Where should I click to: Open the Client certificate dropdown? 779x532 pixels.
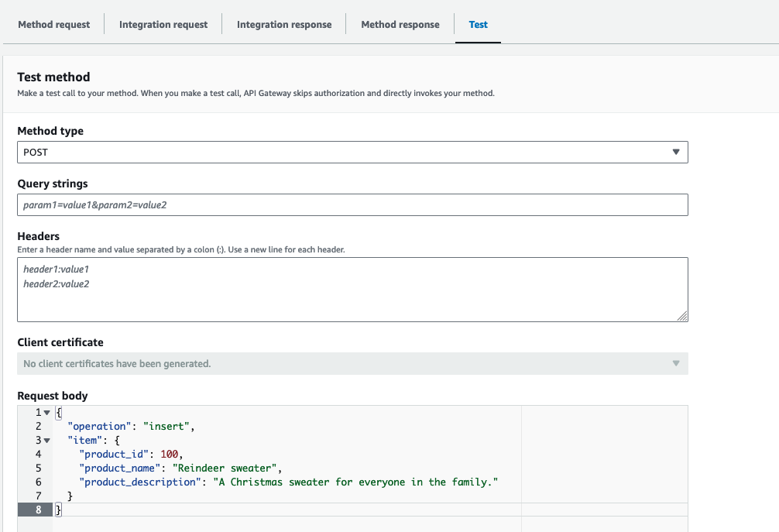pyautogui.click(x=352, y=363)
